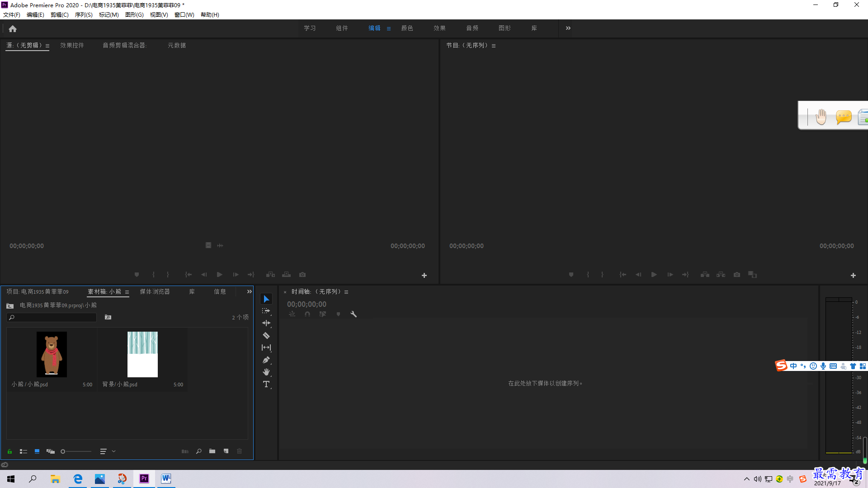868x488 pixels.
Task: Select 小熊/小熊.psd thumbnail
Action: coord(52,355)
